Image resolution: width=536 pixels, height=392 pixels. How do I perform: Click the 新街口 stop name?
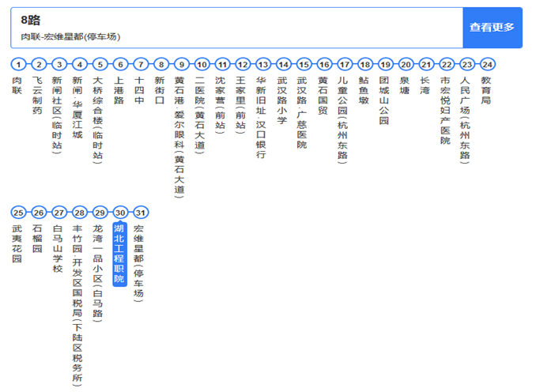(159, 90)
